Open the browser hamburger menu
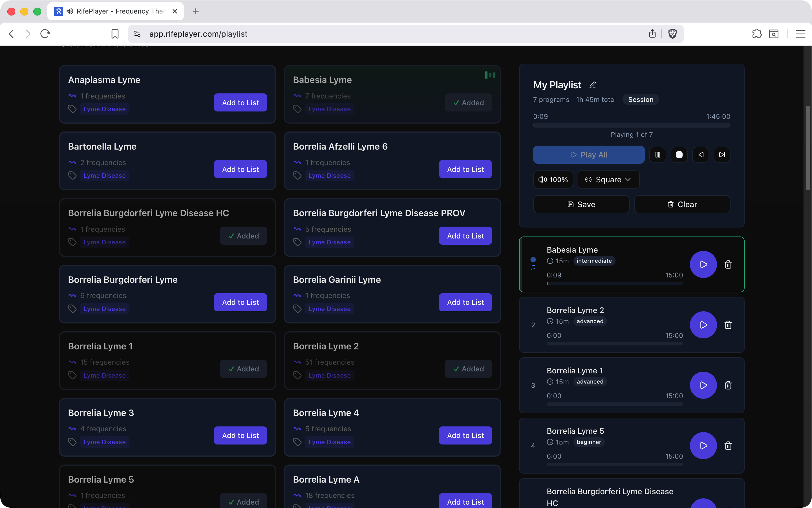Image resolution: width=812 pixels, height=508 pixels. (x=801, y=34)
